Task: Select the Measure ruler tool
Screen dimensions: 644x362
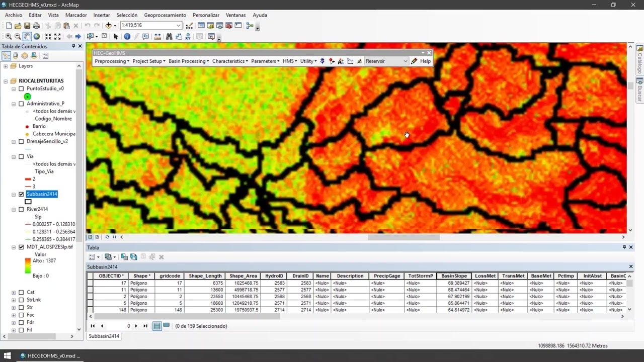Action: point(157,37)
